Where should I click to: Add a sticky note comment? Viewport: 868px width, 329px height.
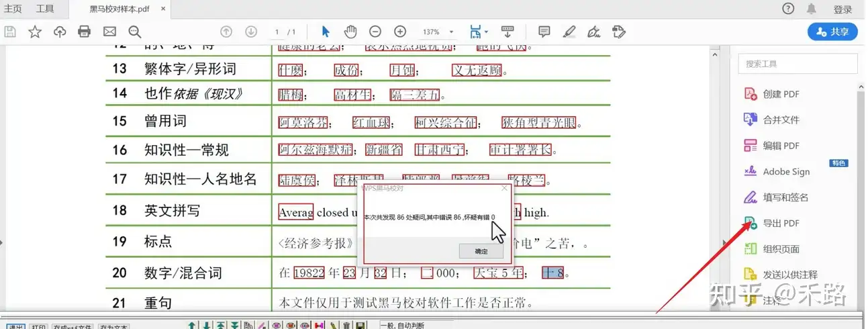point(544,32)
